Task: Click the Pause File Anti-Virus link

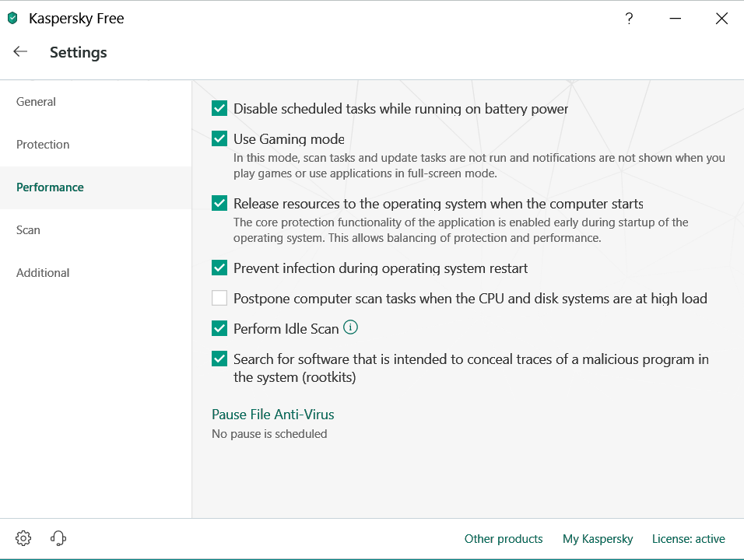Action: click(x=273, y=415)
